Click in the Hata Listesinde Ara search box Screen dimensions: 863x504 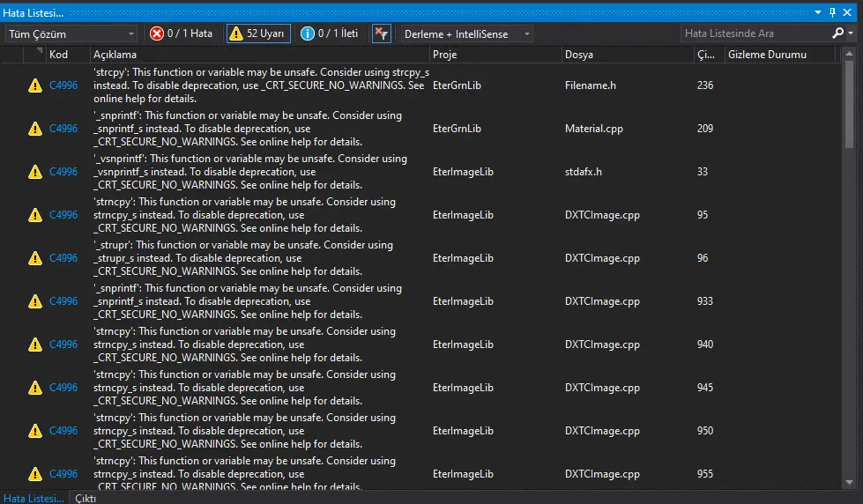click(x=754, y=33)
